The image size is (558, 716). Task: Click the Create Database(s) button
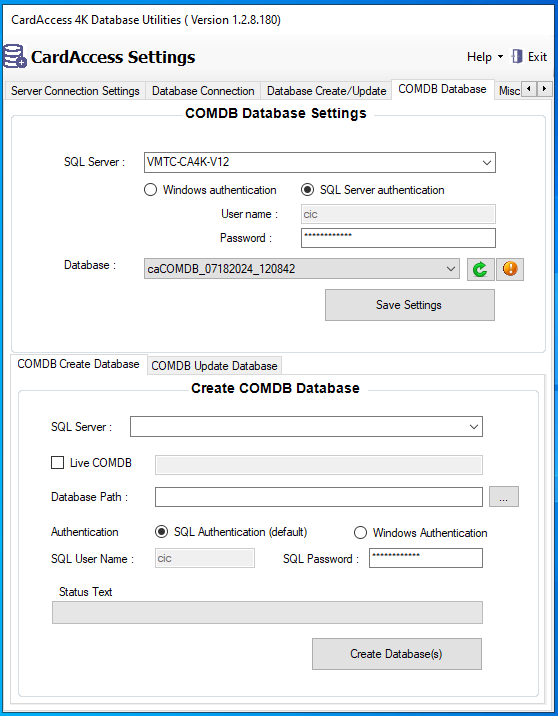pos(396,654)
